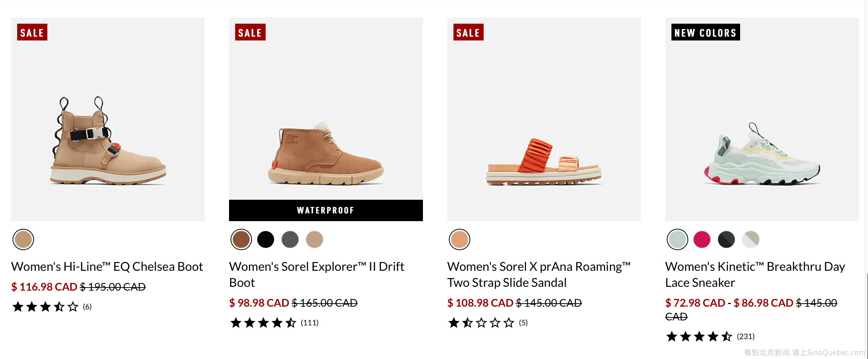Select the brown Explorer Drift Boot swatch

(x=241, y=239)
